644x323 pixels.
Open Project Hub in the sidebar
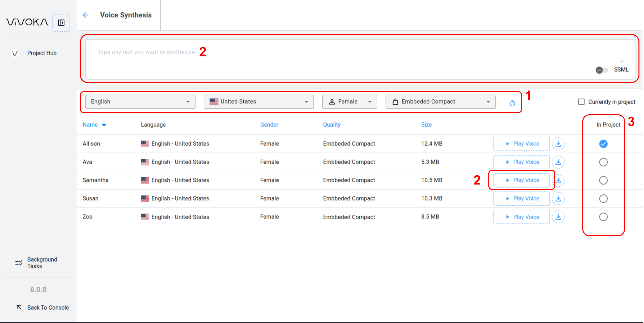(42, 53)
